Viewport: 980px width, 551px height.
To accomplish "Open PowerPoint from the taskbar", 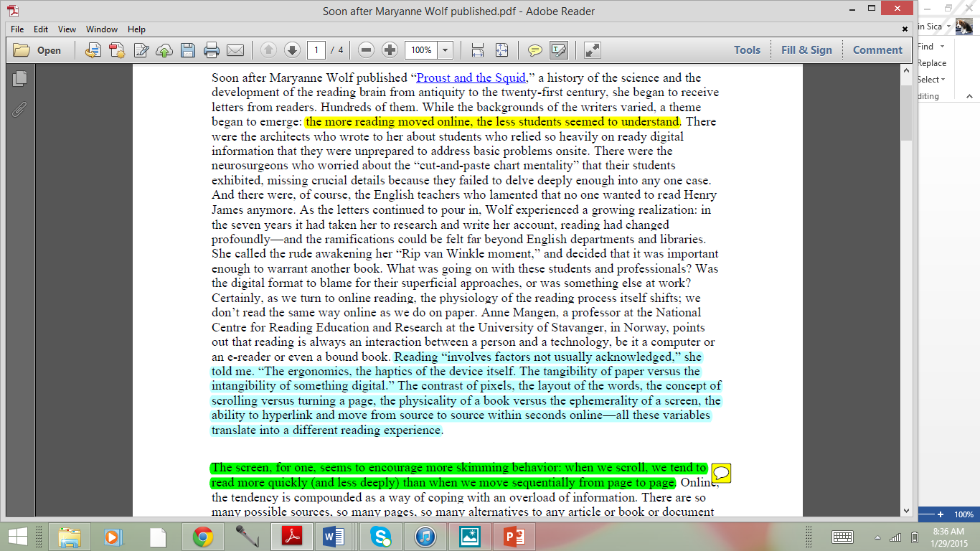I will [514, 537].
